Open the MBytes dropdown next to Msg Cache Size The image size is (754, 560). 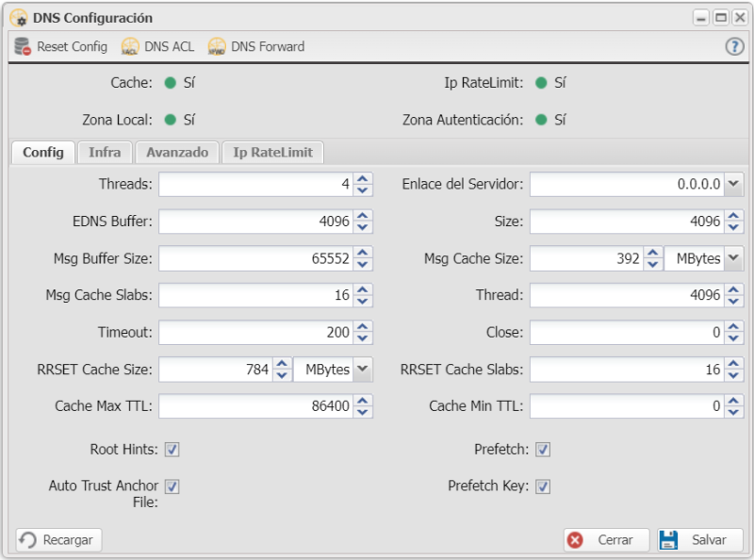(x=731, y=257)
